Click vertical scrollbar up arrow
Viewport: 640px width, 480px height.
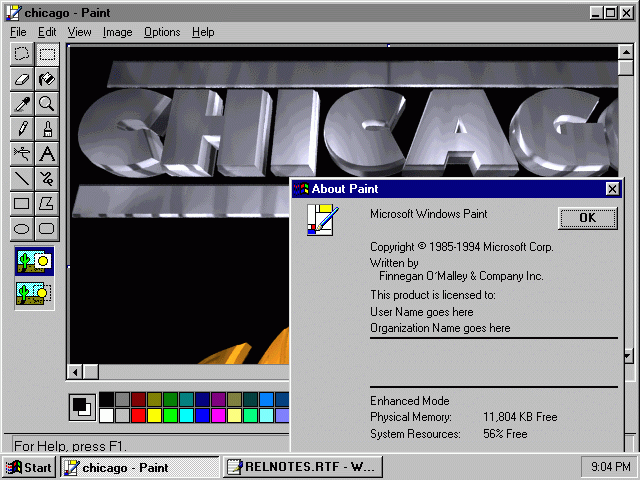coord(626,52)
